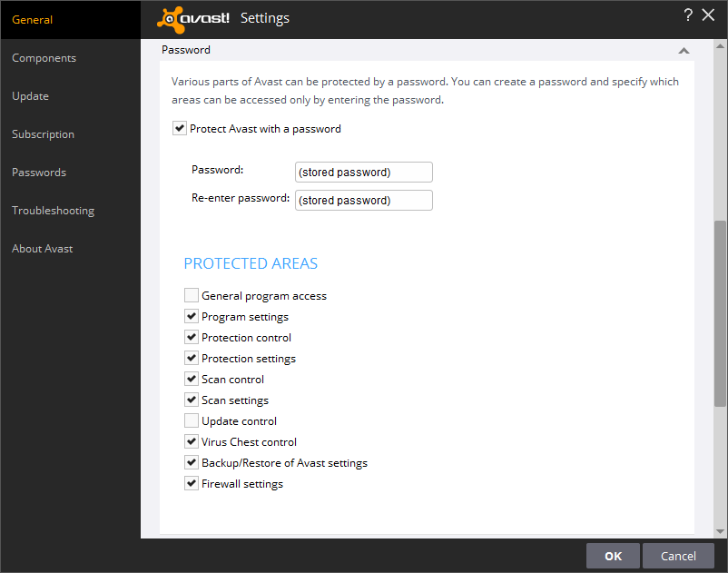Focus the Password input field
728x573 pixels.
[364, 173]
